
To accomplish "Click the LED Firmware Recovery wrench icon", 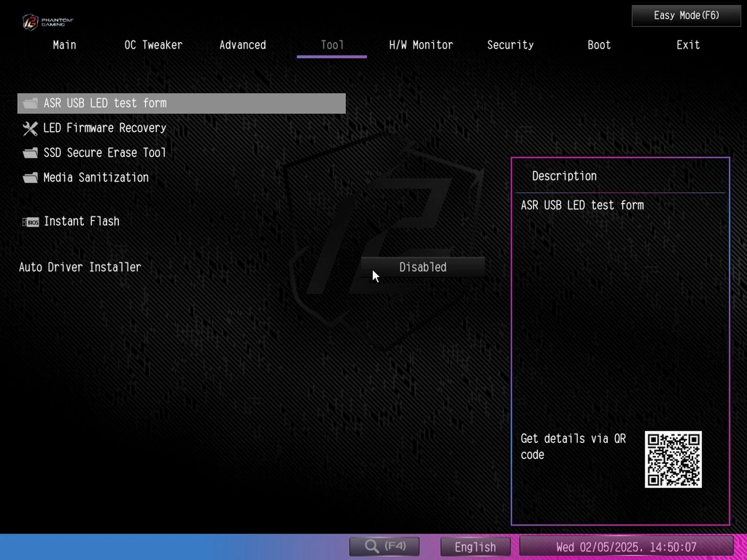I will [x=31, y=128].
